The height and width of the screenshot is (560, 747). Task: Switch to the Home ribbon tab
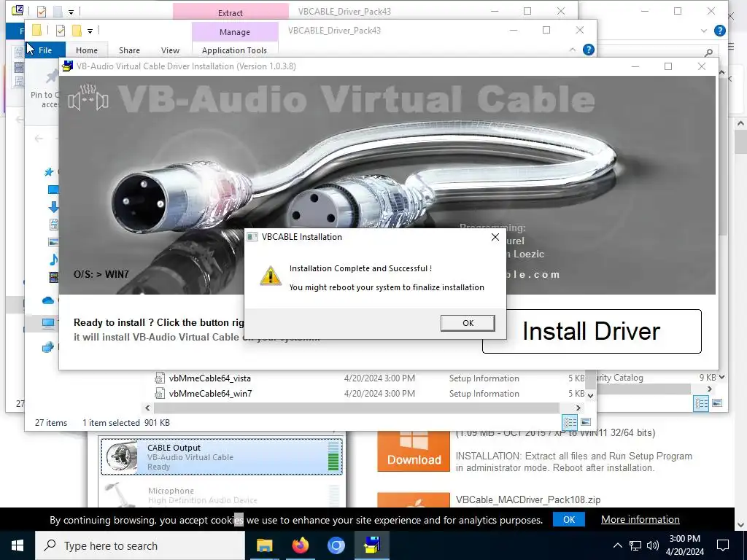86,50
